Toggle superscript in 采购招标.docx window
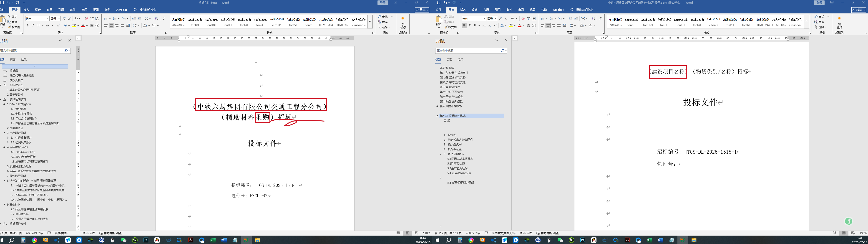Viewport: 868px width, 244px height. coord(495,26)
